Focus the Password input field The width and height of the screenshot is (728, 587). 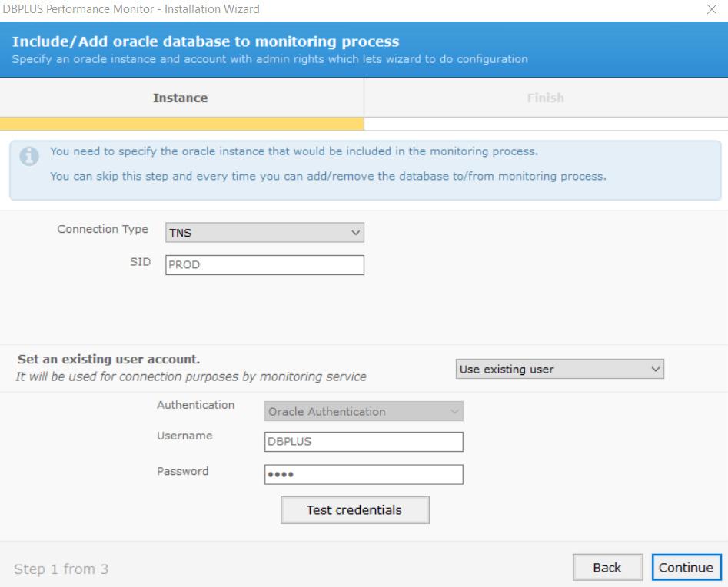(364, 474)
